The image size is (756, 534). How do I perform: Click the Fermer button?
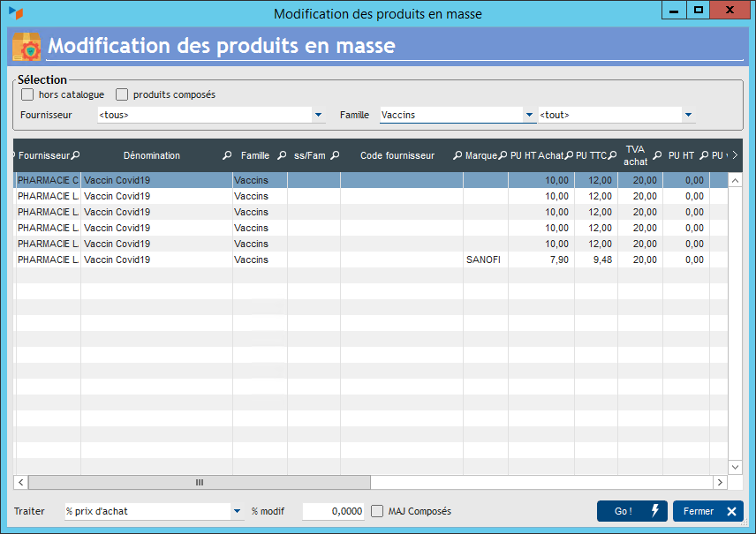(707, 511)
